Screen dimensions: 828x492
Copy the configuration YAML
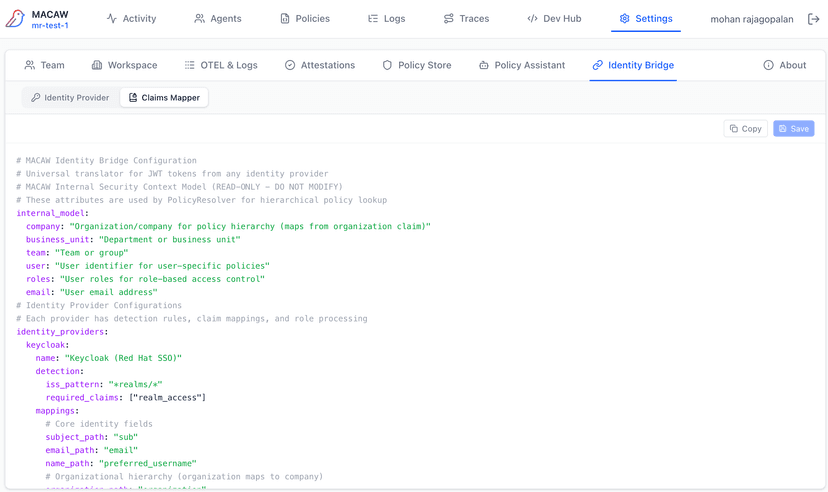coord(745,129)
